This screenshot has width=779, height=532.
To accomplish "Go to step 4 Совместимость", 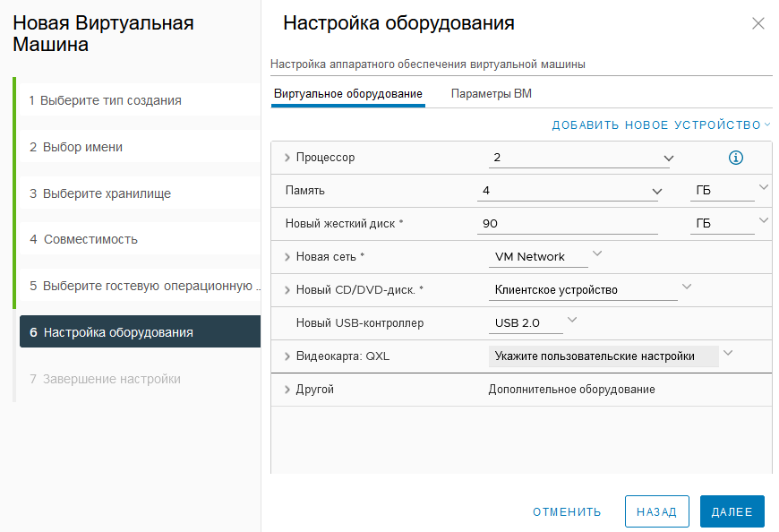I will click(x=140, y=239).
